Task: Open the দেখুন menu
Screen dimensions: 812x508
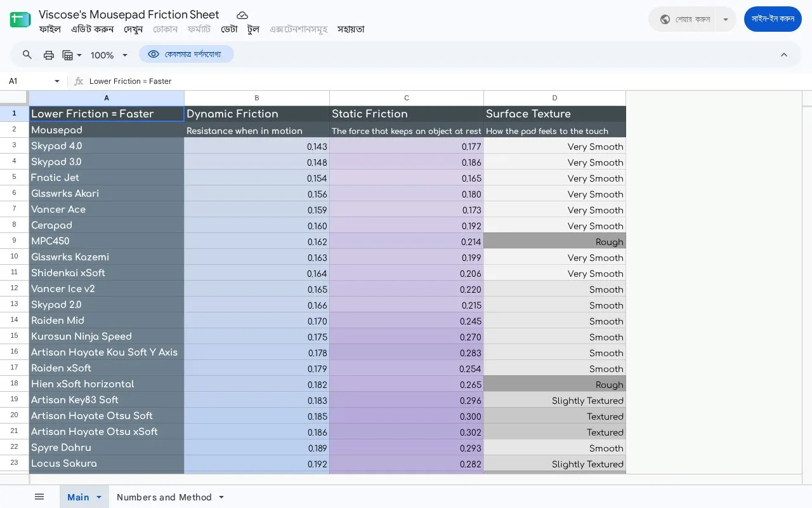Action: [133, 29]
